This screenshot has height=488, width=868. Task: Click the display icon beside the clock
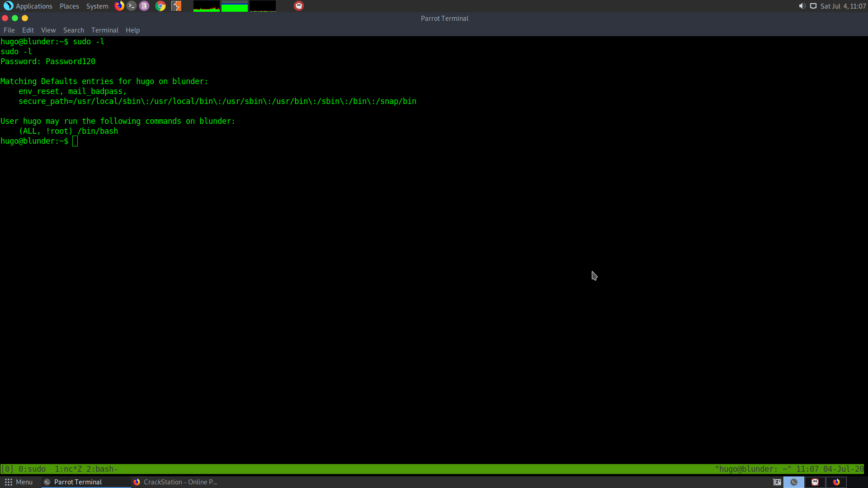(x=813, y=6)
